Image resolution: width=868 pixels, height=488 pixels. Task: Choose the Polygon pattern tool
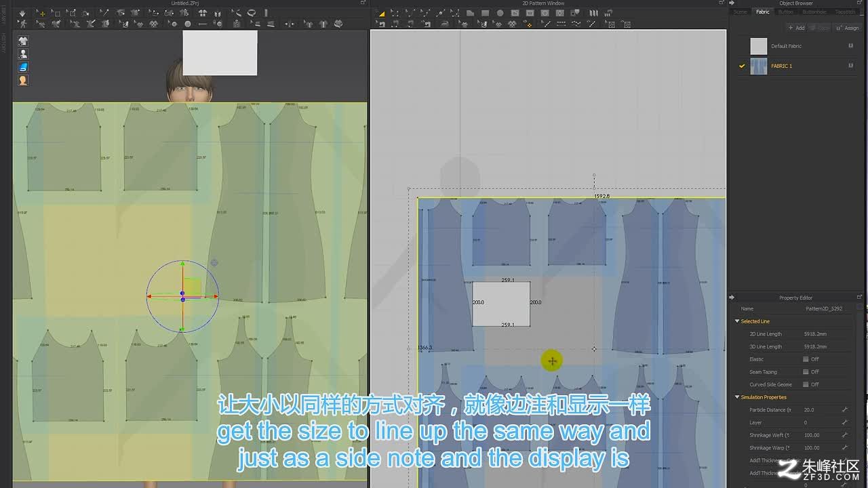pyautogui.click(x=471, y=13)
